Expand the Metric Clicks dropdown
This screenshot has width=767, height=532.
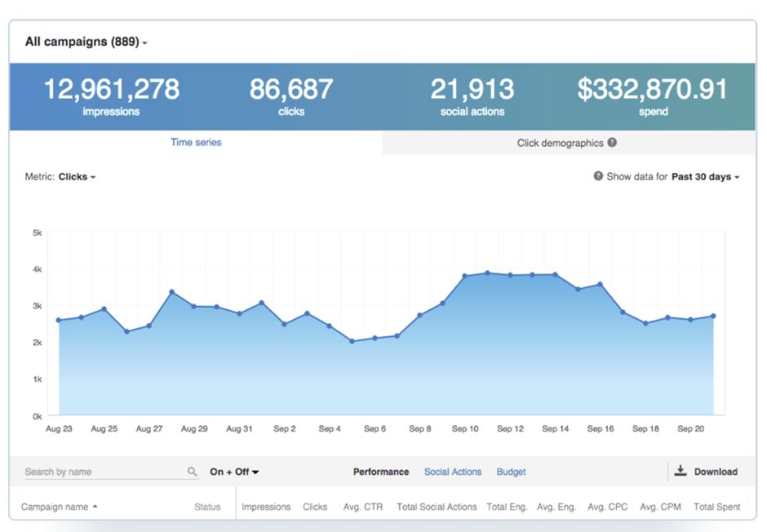tap(77, 177)
